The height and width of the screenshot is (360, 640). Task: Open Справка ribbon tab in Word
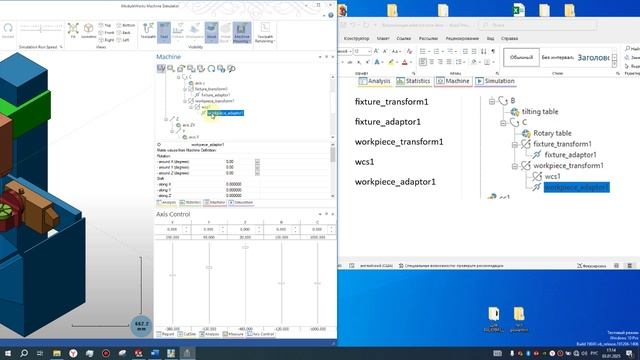tap(509, 38)
